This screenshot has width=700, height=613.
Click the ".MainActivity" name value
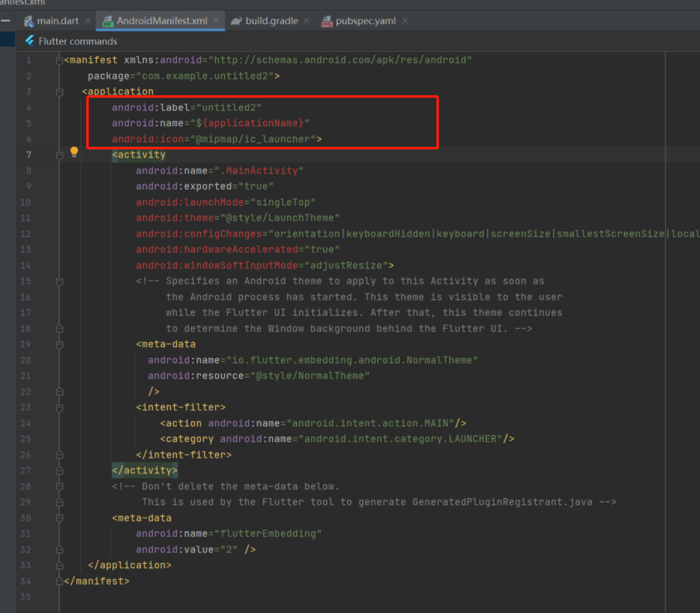point(259,171)
